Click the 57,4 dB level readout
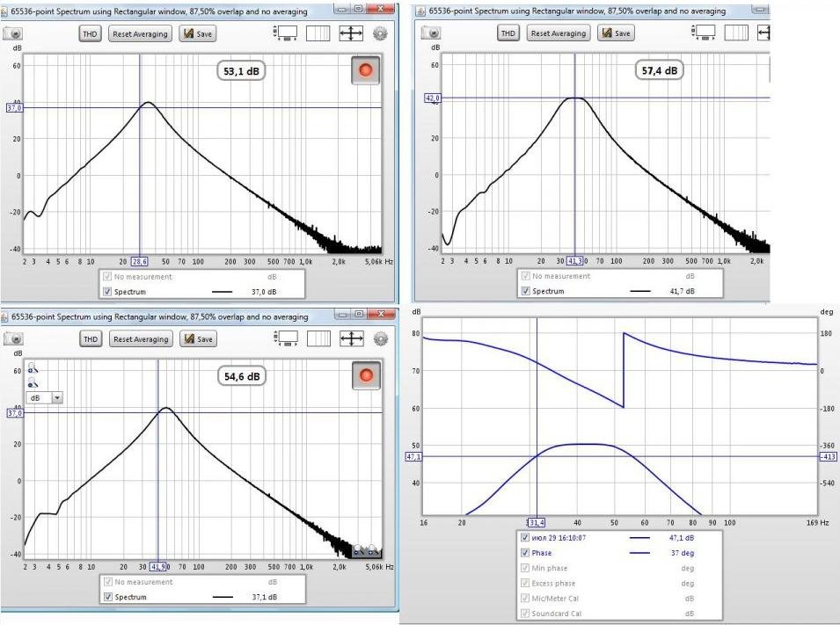Viewport: 840px width, 625px height. point(660,70)
